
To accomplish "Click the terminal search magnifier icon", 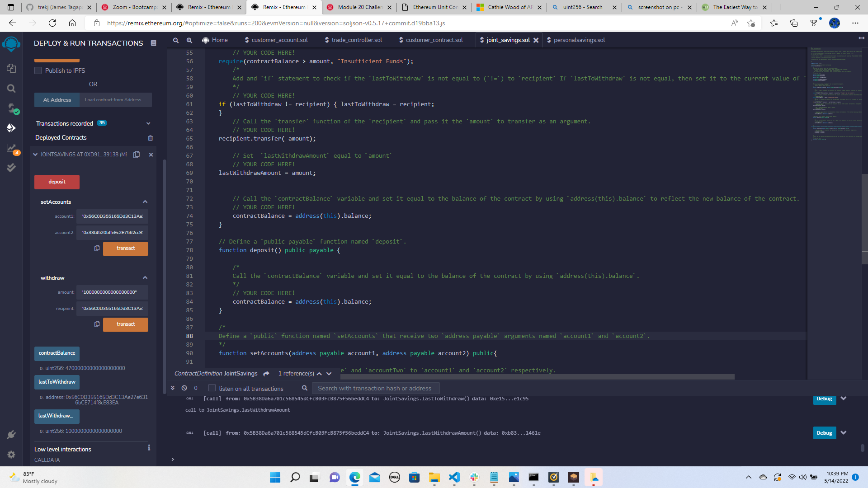I will point(305,388).
